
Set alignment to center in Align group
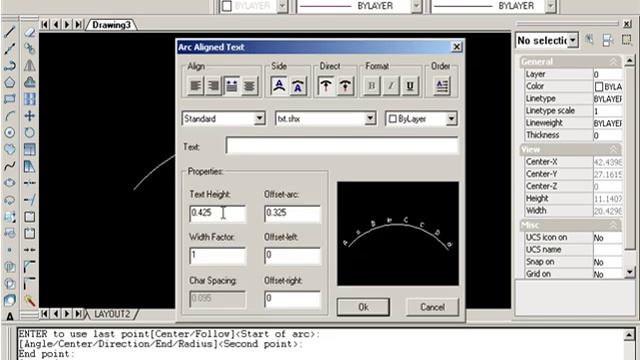[x=249, y=86]
